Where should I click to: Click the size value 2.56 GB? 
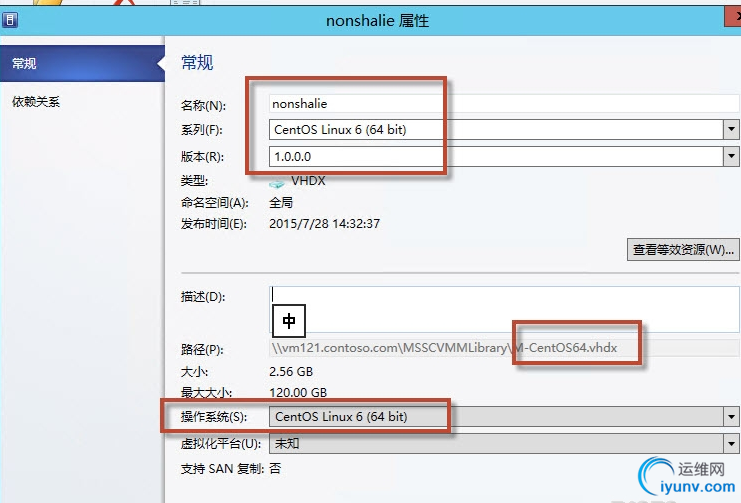point(291,372)
